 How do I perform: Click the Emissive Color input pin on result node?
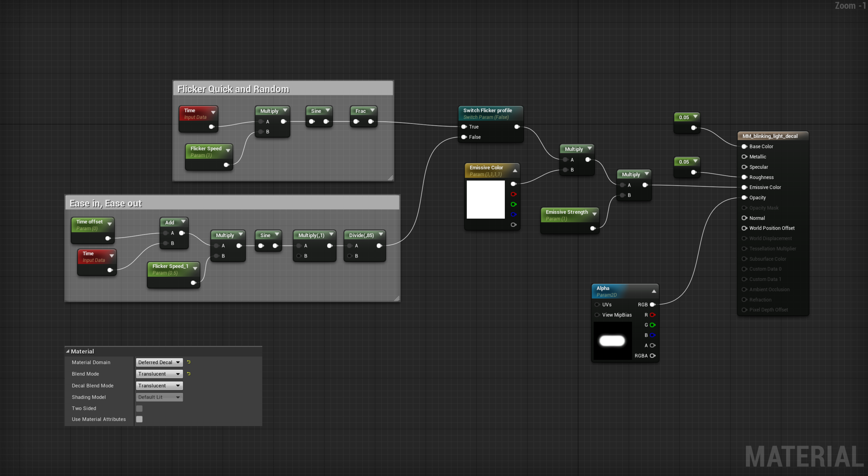point(744,187)
